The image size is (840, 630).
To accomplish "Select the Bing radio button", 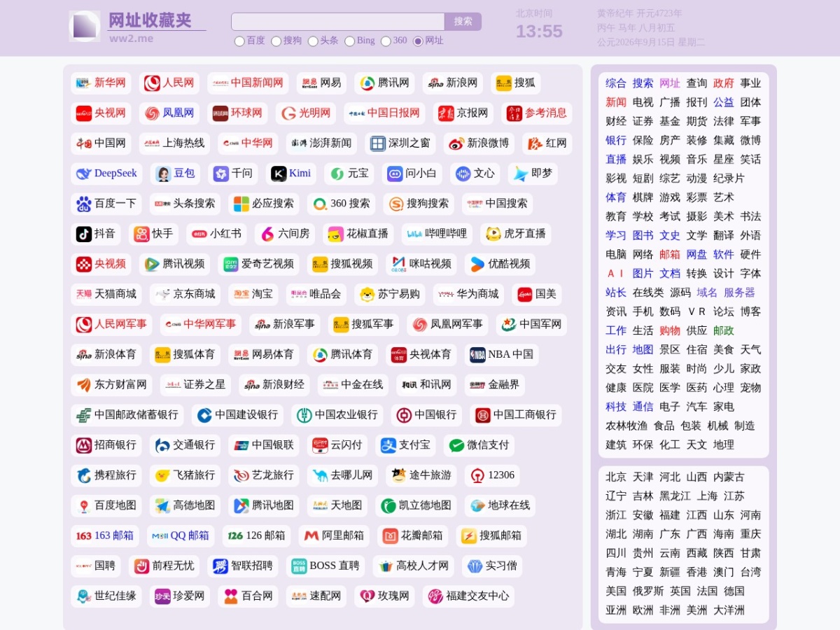I will click(349, 41).
